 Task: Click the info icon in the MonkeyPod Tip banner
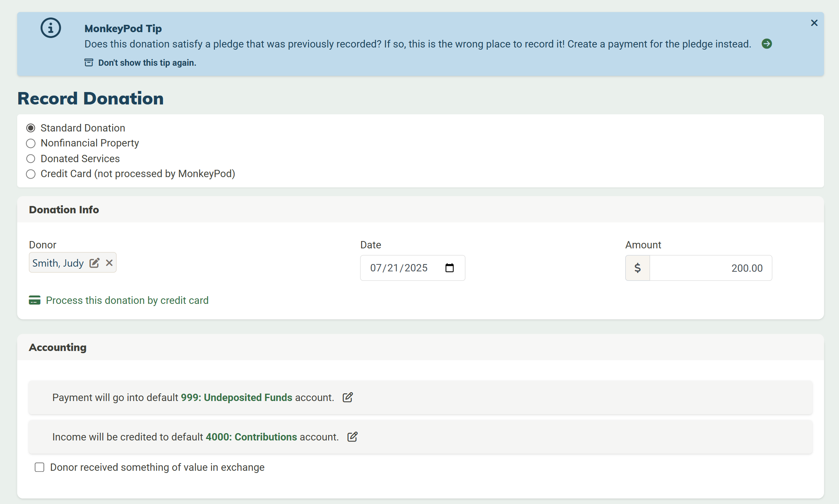point(50,28)
